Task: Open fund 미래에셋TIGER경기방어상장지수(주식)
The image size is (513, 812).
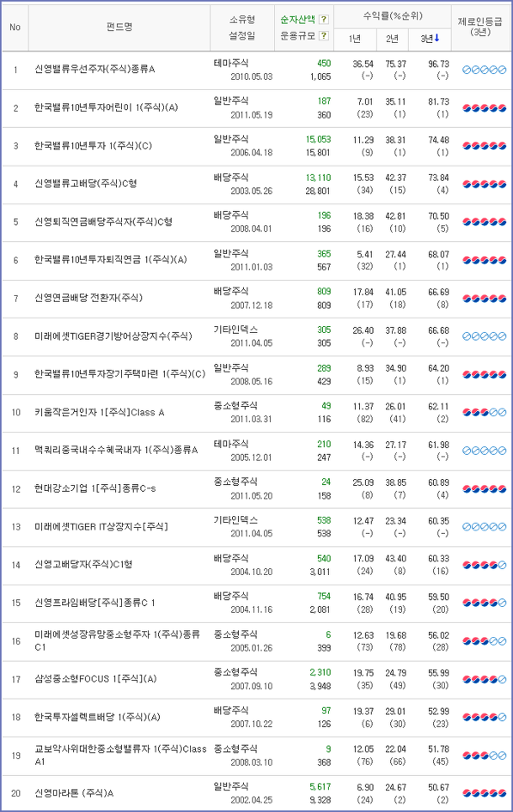Action: [113, 336]
